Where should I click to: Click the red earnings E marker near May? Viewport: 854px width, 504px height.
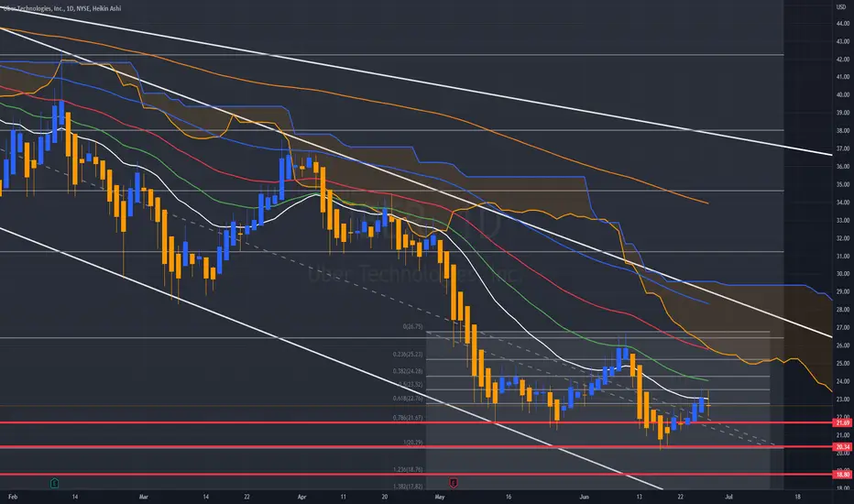pyautogui.click(x=454, y=483)
